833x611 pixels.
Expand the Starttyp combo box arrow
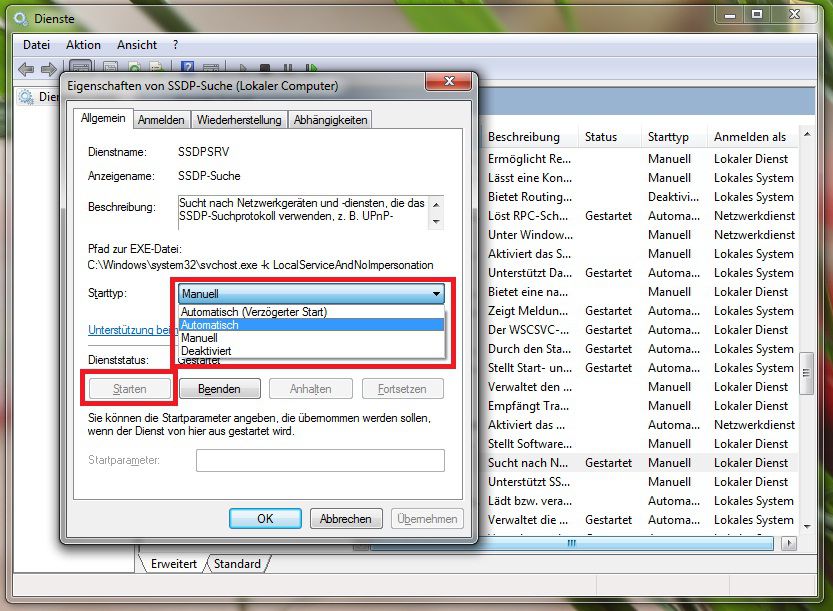[436, 294]
